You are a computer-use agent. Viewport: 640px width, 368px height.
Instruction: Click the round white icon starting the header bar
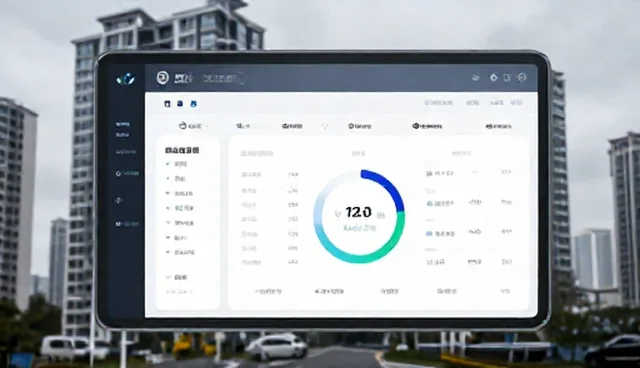click(x=162, y=78)
